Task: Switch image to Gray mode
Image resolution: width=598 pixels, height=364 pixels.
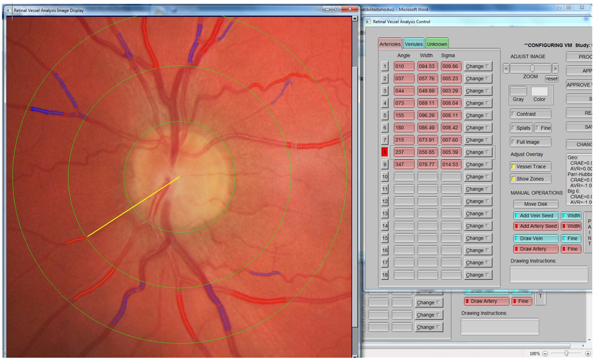Action: pos(518,91)
